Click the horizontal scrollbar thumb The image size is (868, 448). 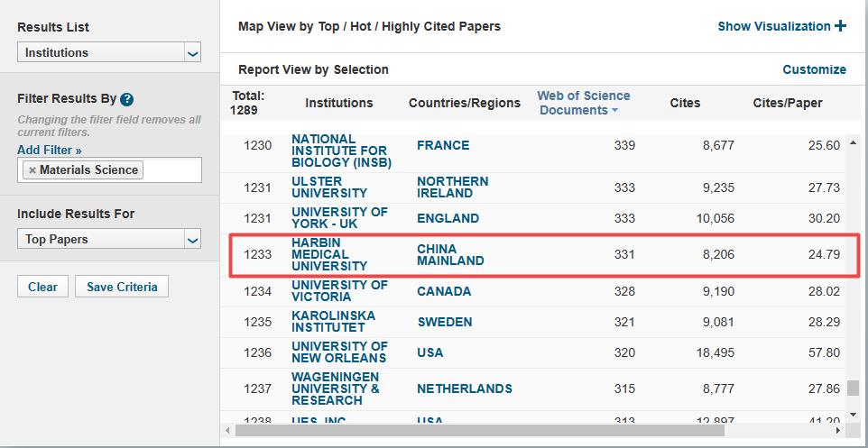point(479,430)
